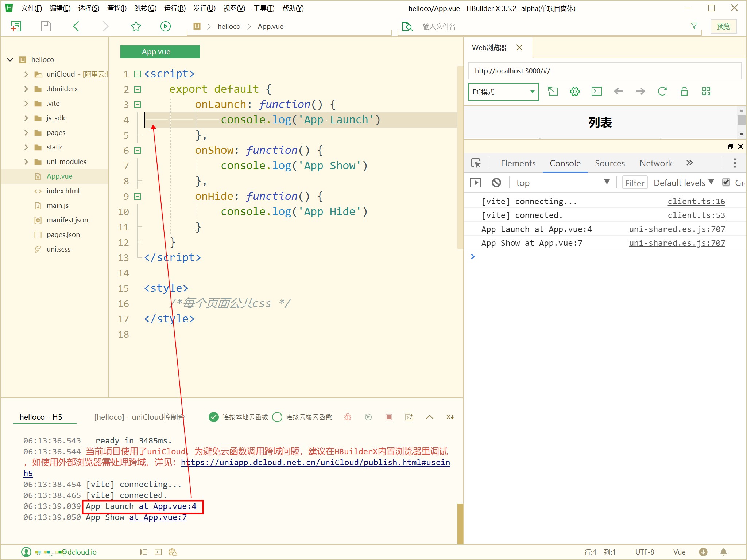
Task: Open the Default levels dropdown
Action: (x=684, y=183)
